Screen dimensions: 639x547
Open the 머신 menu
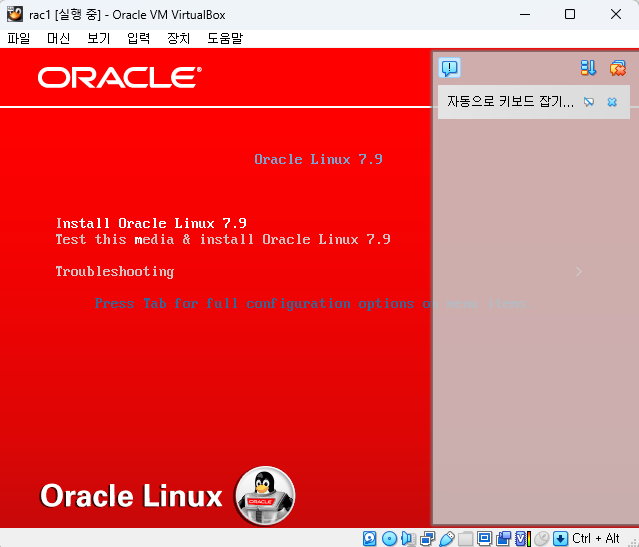click(59, 38)
